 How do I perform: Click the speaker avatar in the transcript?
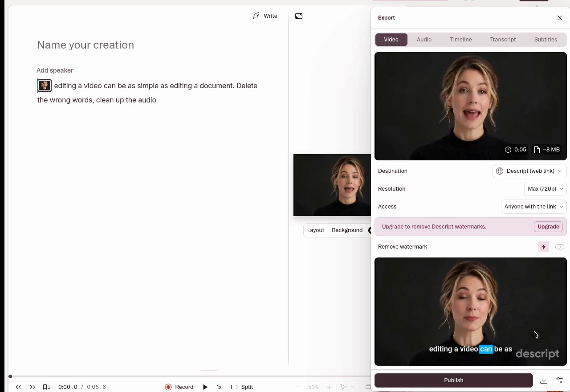tap(45, 86)
